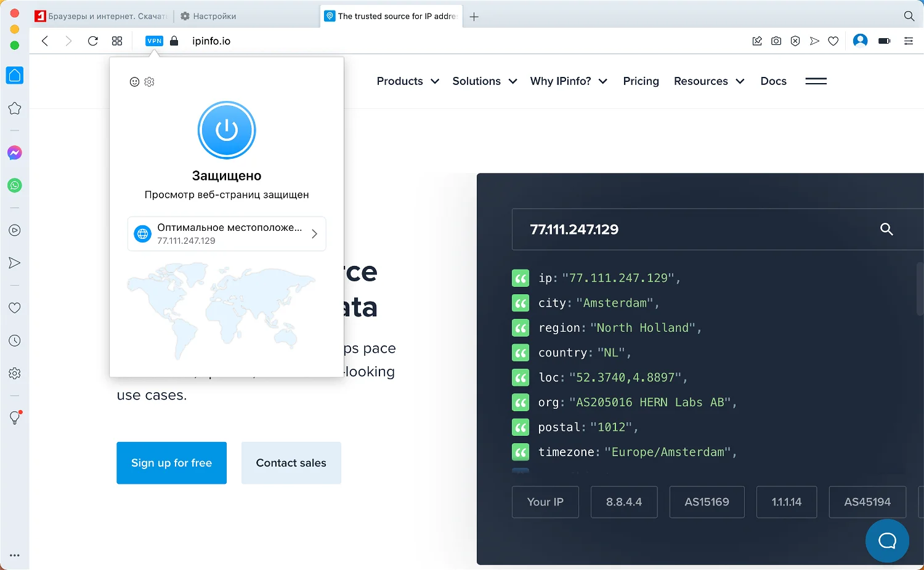This screenshot has width=924, height=570.
Task: Select the AS45194 sample query
Action: click(x=867, y=502)
